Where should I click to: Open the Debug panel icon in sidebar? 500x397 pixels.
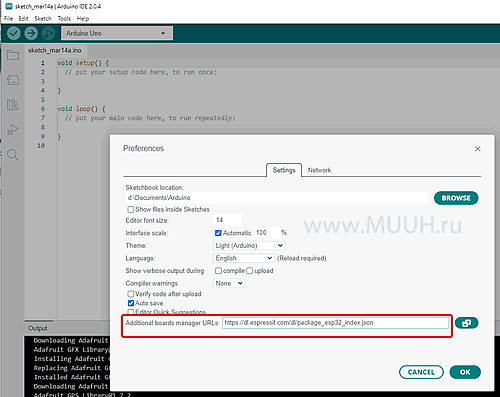(x=13, y=130)
